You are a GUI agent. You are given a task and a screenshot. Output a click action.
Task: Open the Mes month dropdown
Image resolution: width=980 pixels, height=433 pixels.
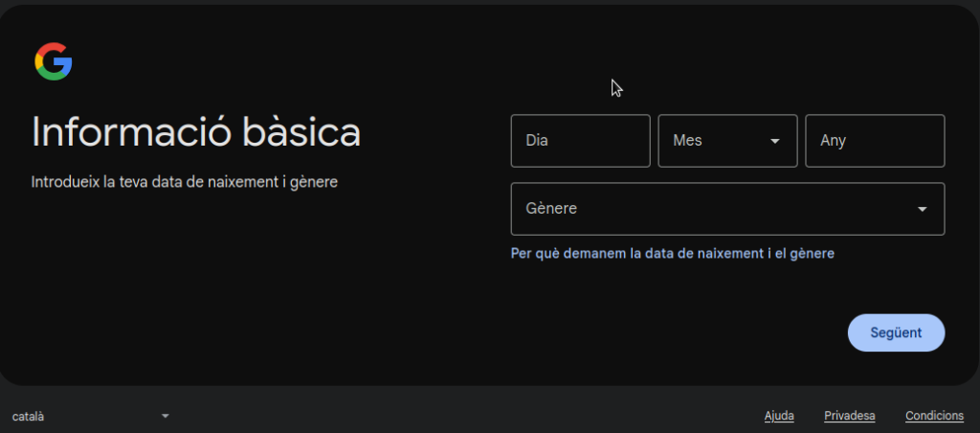[x=727, y=141]
